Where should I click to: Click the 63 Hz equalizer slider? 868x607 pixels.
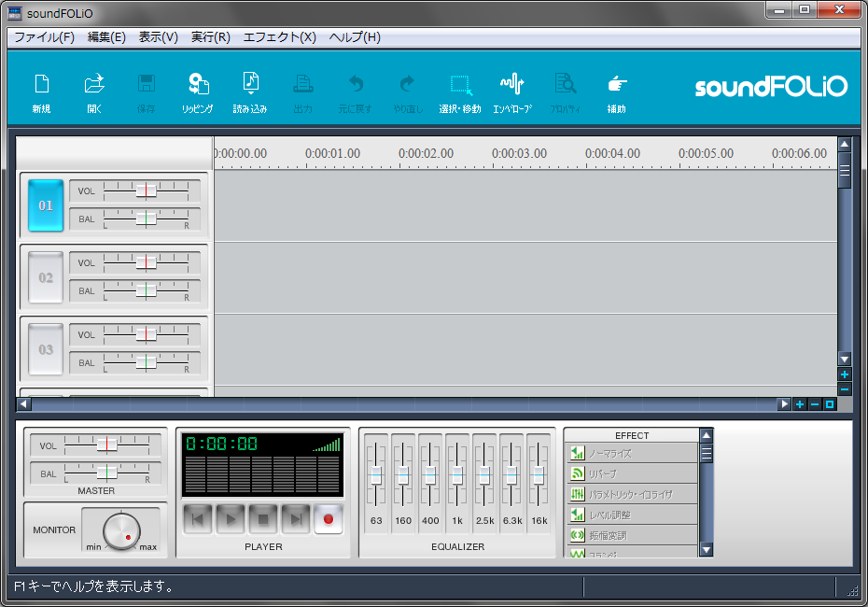376,474
